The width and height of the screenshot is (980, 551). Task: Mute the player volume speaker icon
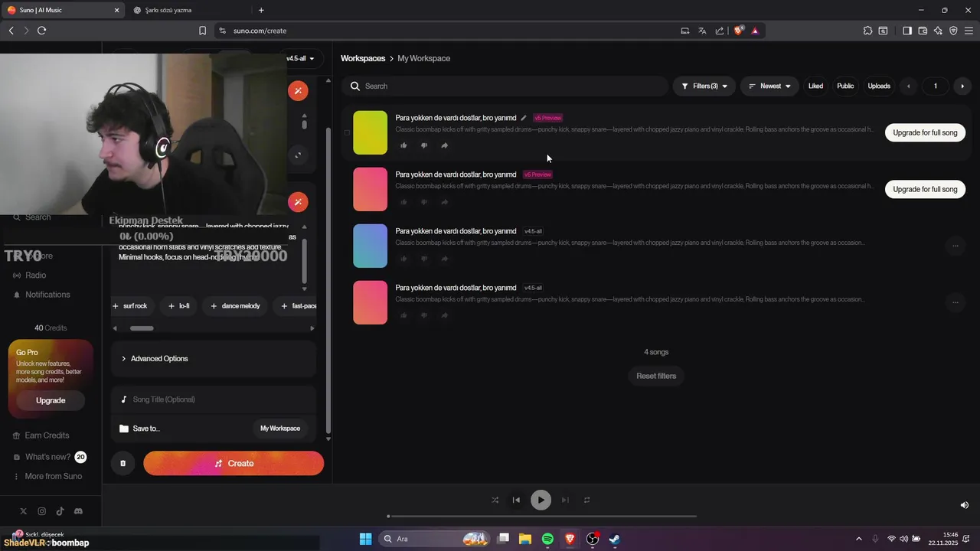click(964, 505)
